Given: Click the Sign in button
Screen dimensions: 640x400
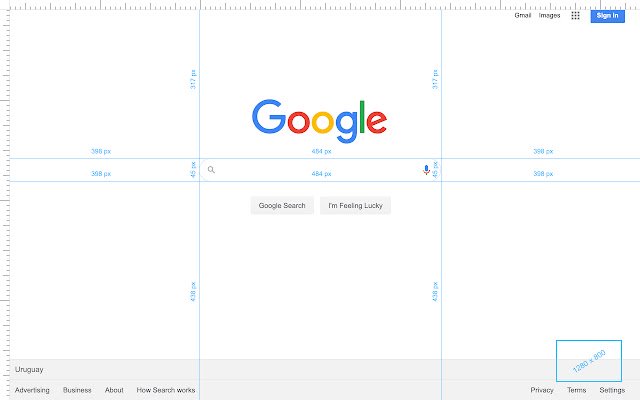Looking at the screenshot, I should (607, 16).
